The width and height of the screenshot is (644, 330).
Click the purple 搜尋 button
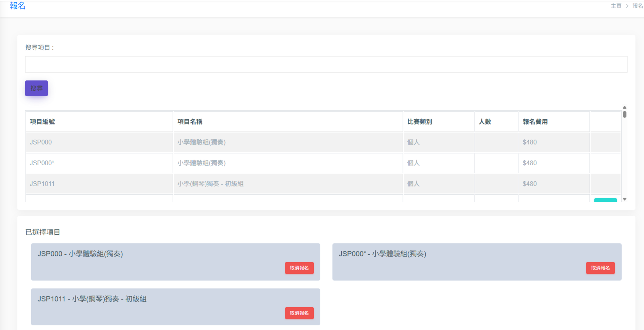(36, 88)
